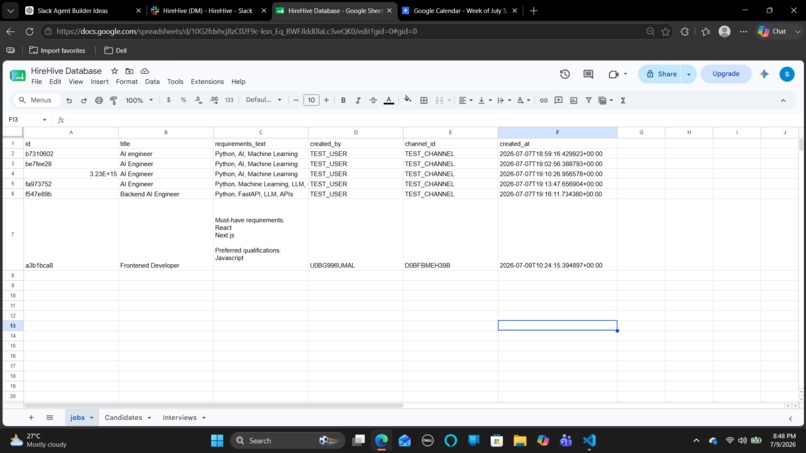This screenshot has height=453, width=806.
Task: Select the column D header
Action: click(355, 133)
